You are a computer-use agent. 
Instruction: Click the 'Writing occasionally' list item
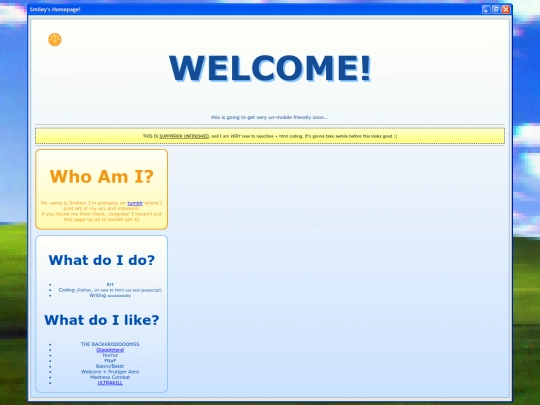[x=110, y=295]
